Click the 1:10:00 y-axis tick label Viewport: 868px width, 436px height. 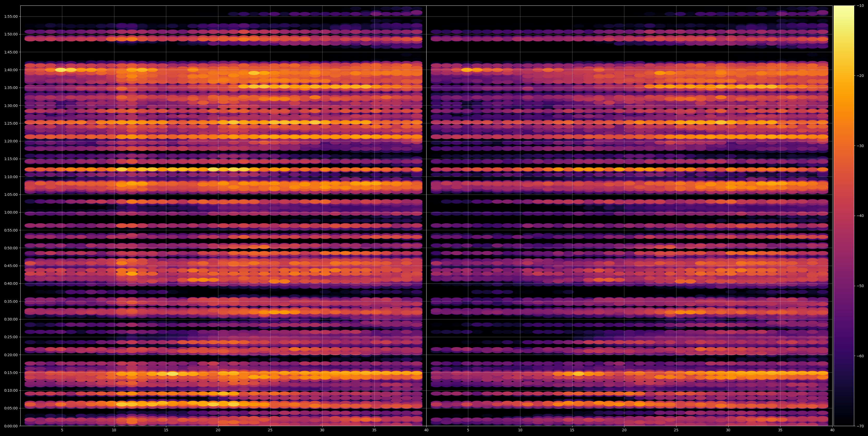coord(11,177)
